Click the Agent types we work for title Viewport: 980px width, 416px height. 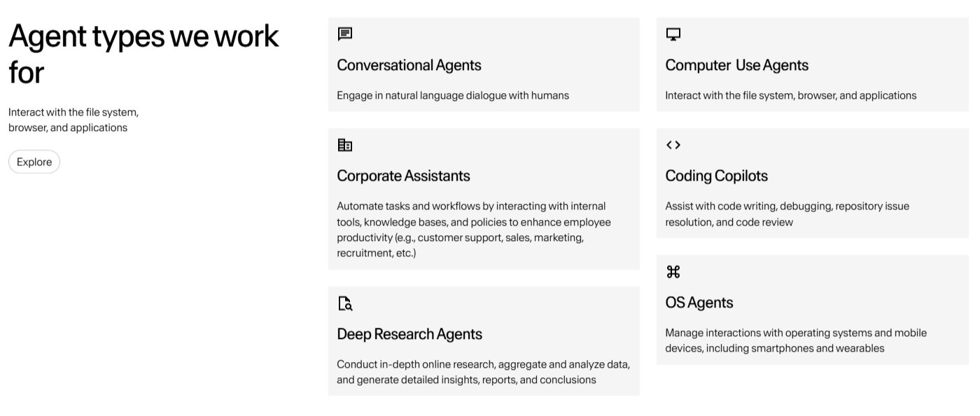tap(143, 54)
